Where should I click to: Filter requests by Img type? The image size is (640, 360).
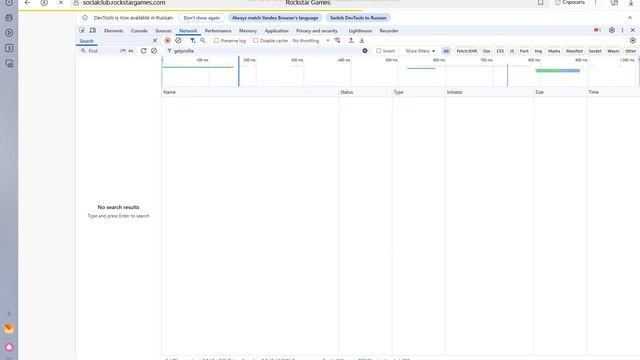(x=538, y=51)
